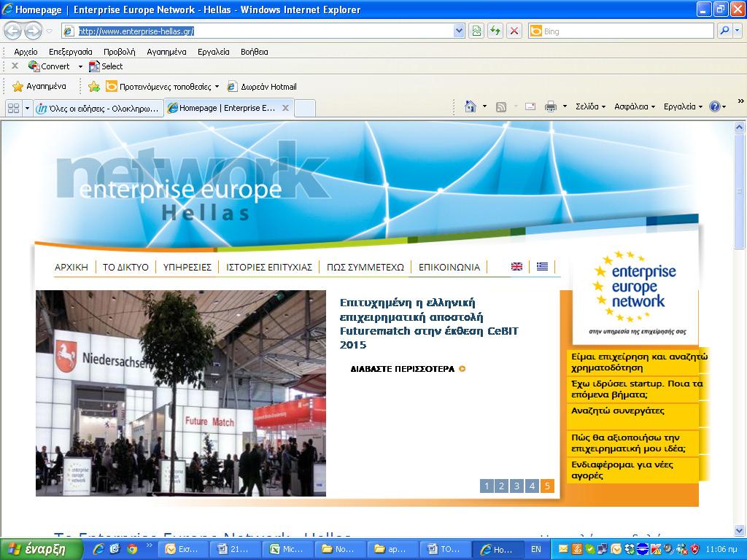The image size is (747, 560).
Task: Click the Convert PDF toolbar icon
Action: pyautogui.click(x=34, y=66)
